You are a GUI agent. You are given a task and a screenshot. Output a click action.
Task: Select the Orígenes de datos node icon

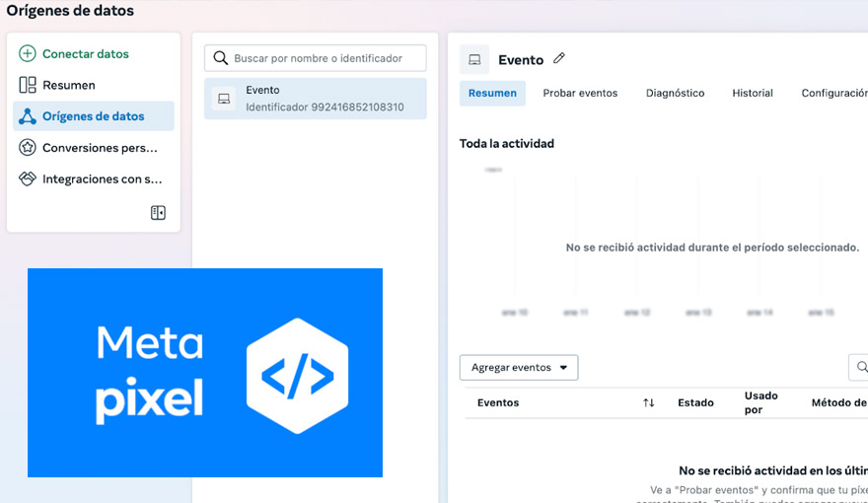pyautogui.click(x=28, y=116)
